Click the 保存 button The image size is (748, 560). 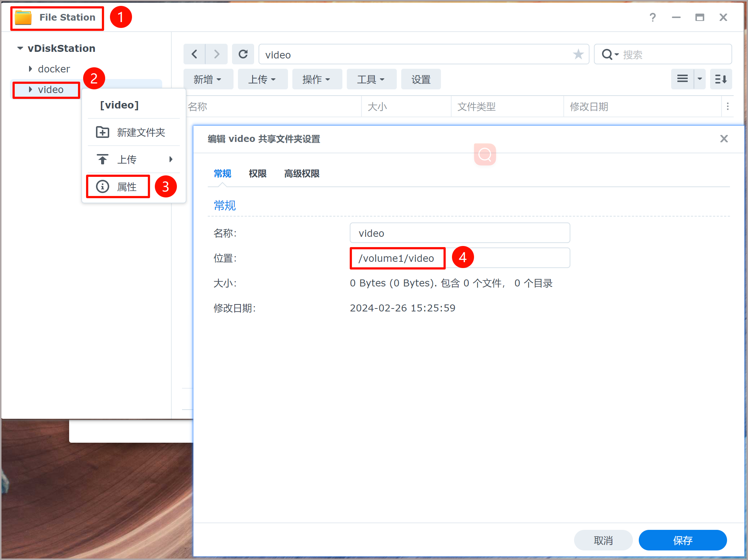(x=683, y=540)
